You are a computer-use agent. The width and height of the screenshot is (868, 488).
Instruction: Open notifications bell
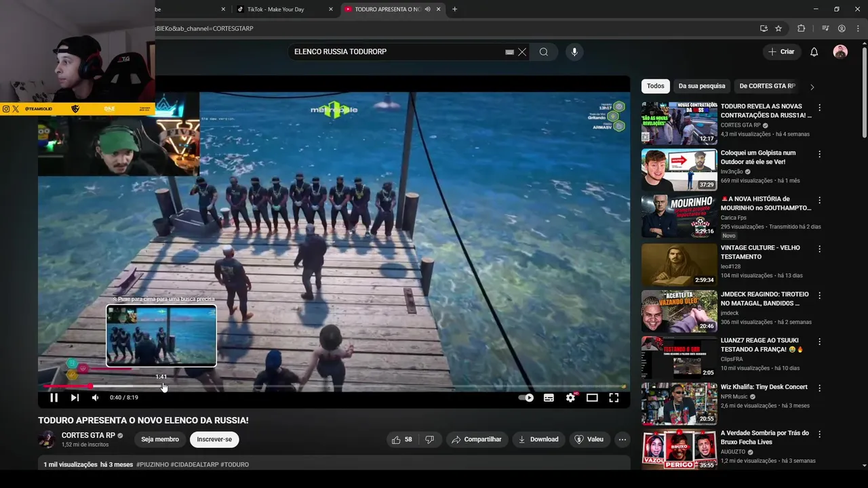point(814,52)
